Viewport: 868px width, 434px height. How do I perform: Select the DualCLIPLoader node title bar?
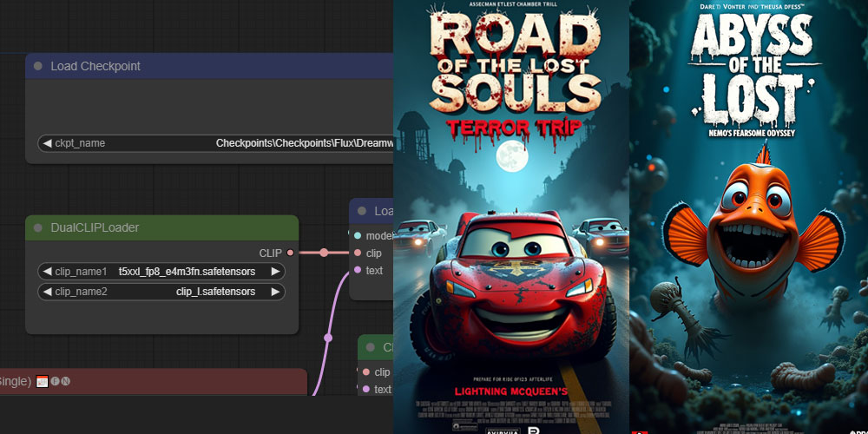162,227
